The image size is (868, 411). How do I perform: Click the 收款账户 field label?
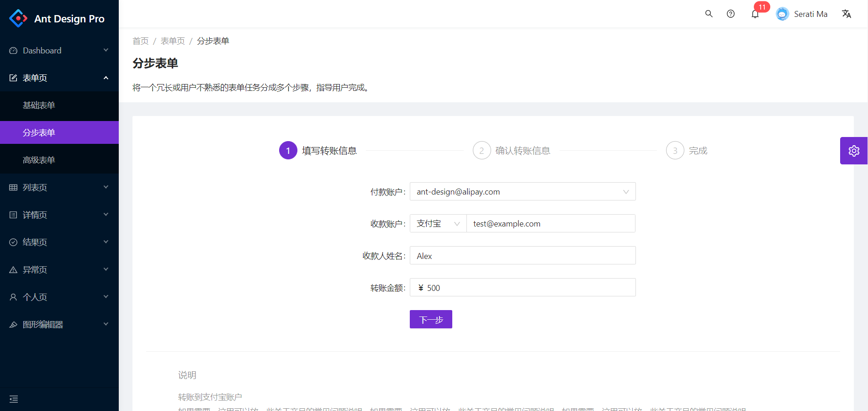pyautogui.click(x=388, y=224)
